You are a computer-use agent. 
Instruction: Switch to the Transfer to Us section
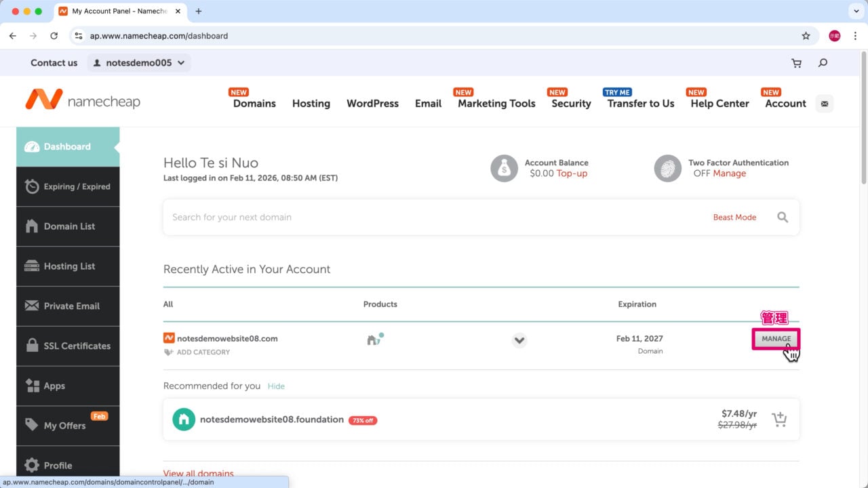[x=639, y=104]
